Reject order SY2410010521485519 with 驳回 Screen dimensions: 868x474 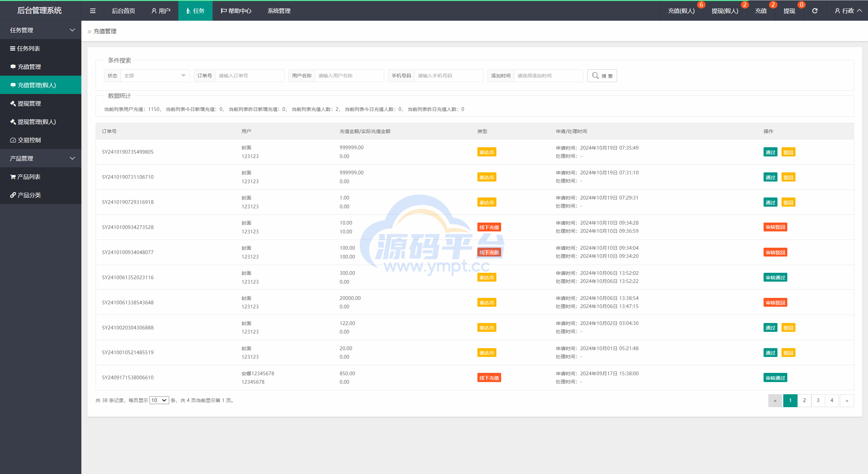pyautogui.click(x=788, y=353)
